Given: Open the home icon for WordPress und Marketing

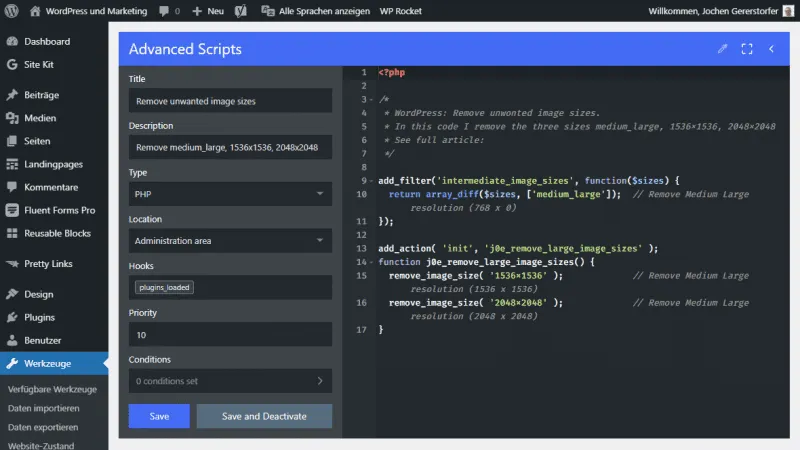Looking at the screenshot, I should pos(35,11).
